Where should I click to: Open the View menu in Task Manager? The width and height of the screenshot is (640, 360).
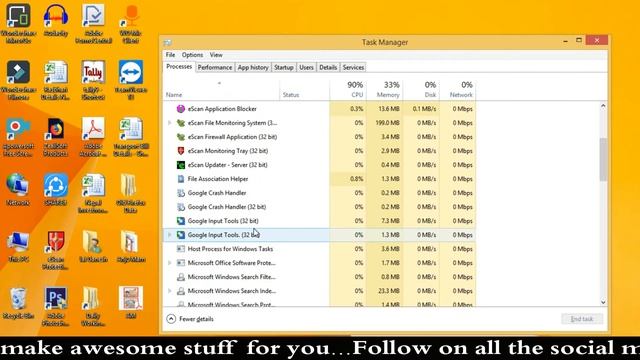pyautogui.click(x=216, y=55)
